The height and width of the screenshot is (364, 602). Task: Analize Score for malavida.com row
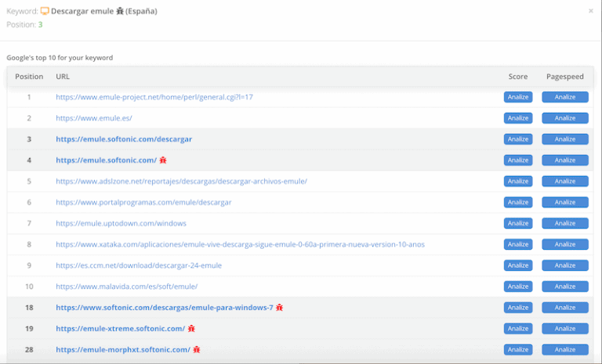pos(518,287)
